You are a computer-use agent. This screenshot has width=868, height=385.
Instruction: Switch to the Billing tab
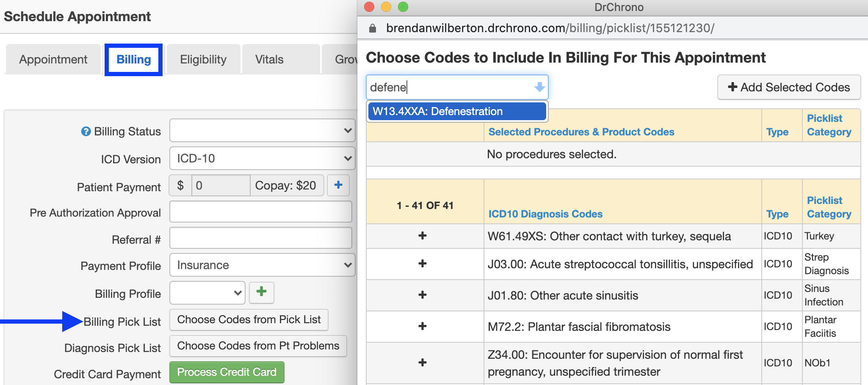click(134, 60)
